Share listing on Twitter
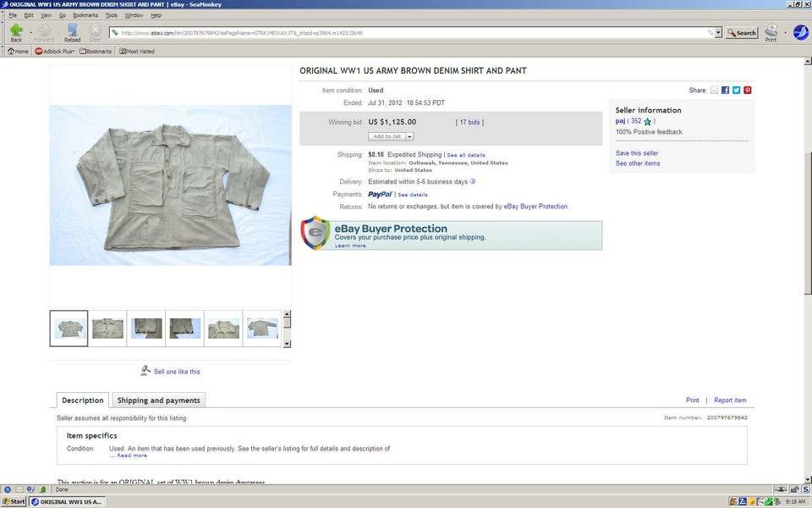This screenshot has width=812, height=508. [x=736, y=90]
